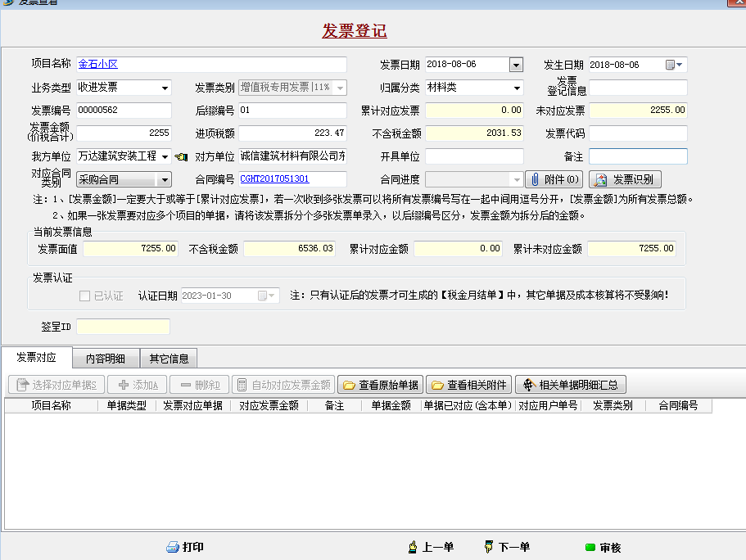
Task: Expand the 业务类型 dropdown
Action: [x=165, y=88]
